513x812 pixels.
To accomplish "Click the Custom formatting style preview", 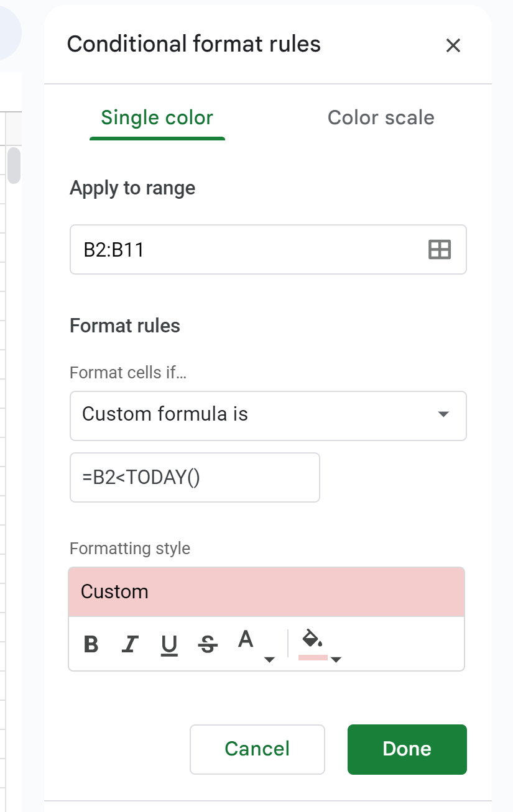I will tap(266, 591).
